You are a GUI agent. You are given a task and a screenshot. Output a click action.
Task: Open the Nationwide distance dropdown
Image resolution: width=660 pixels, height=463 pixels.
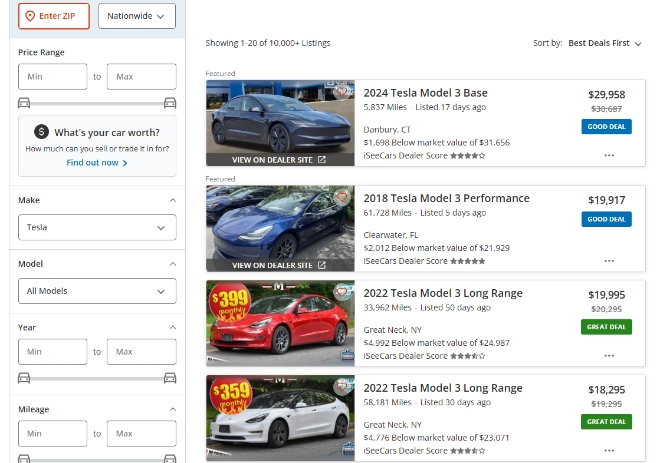pos(136,16)
